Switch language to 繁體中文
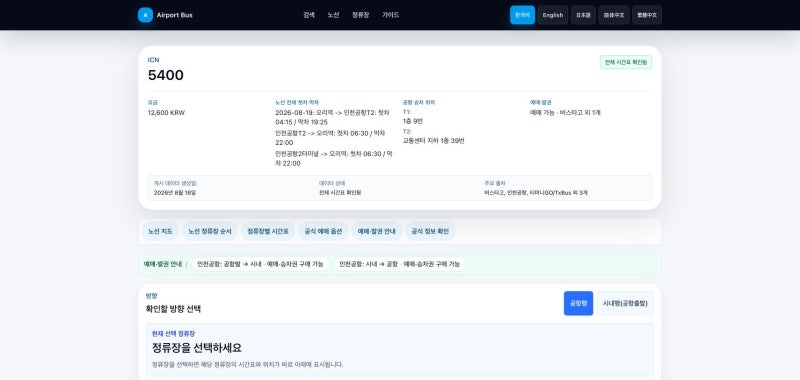 pos(647,15)
